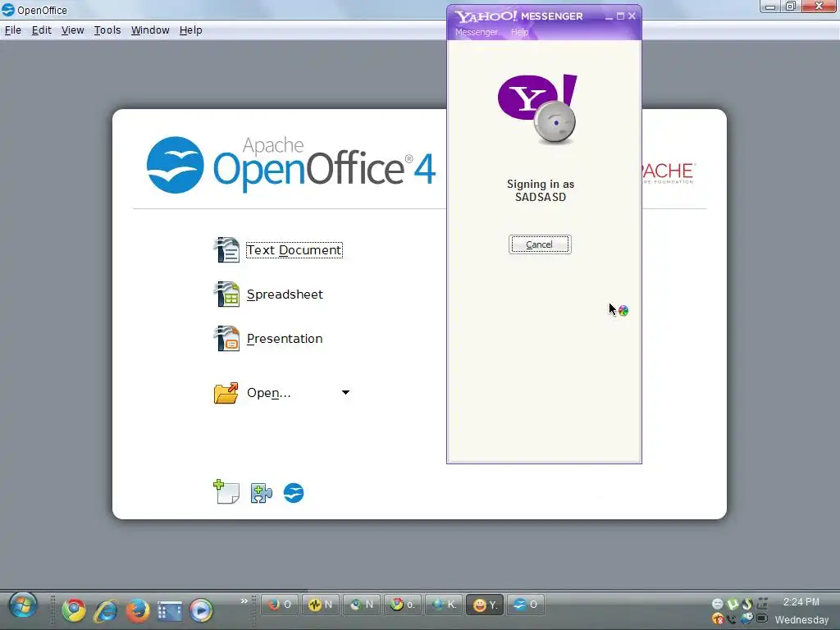
Task: Launch Internet Explorer from quick launch
Action: click(x=106, y=610)
